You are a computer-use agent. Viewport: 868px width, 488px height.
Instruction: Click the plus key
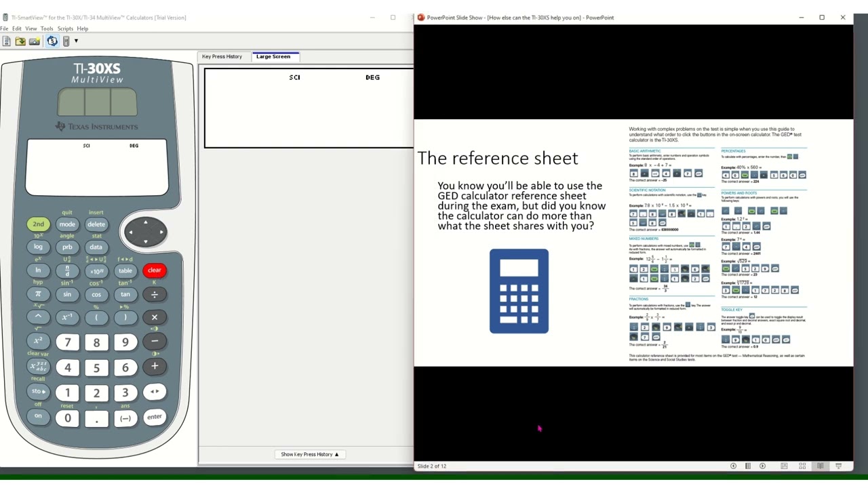155,367
